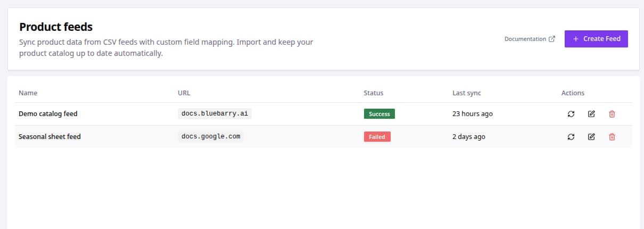Delete the Demo catalog feed
Viewport: 644px width, 229px height.
(612, 114)
